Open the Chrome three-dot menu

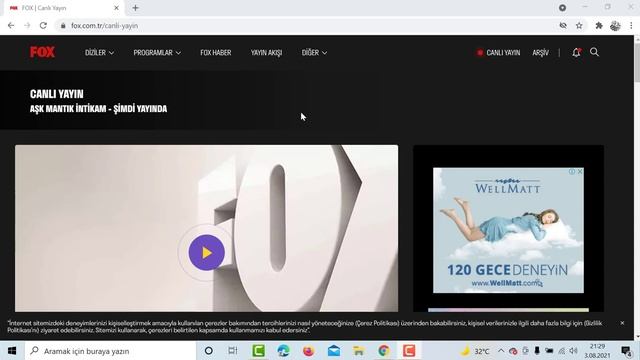coord(631,25)
